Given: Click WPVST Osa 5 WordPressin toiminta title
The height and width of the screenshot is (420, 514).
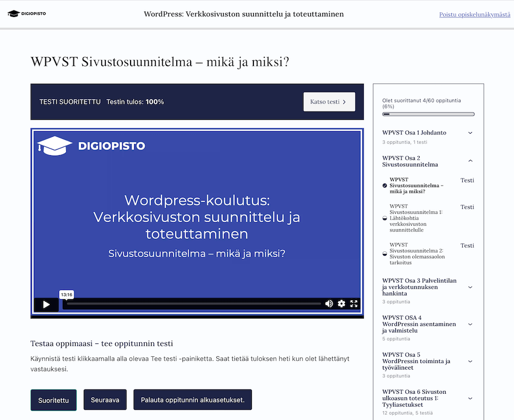Looking at the screenshot, I should coord(416,361).
